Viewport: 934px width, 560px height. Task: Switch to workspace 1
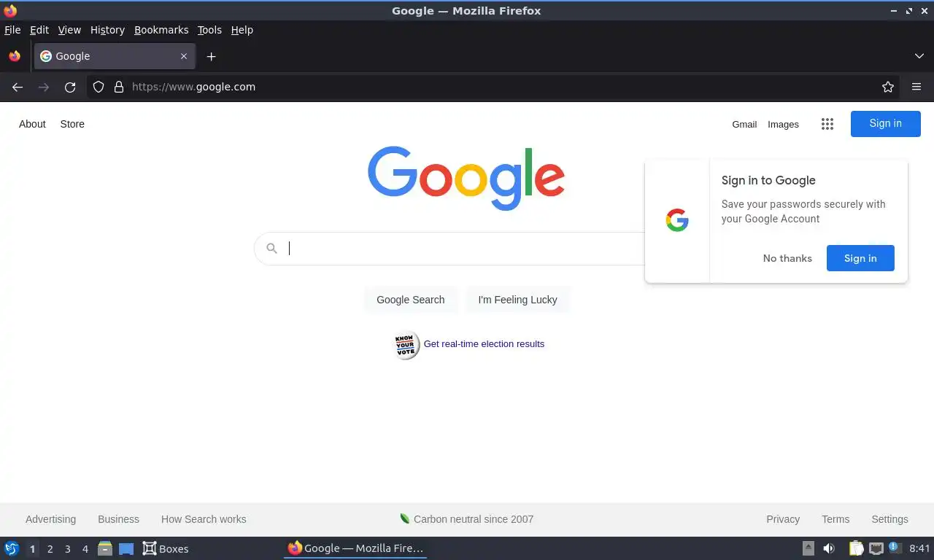pos(32,549)
